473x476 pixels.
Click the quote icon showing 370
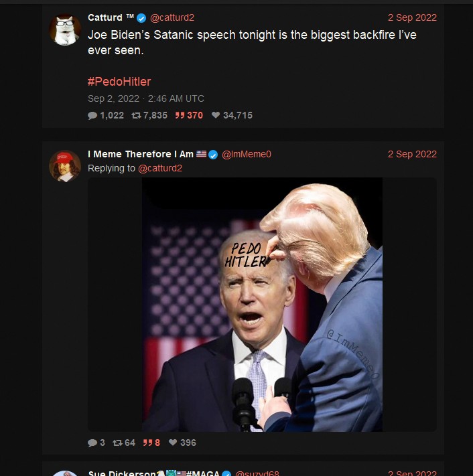pos(180,115)
